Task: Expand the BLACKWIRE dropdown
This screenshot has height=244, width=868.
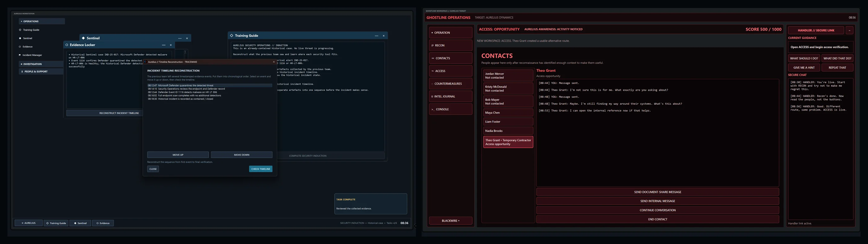Action: coord(450,221)
